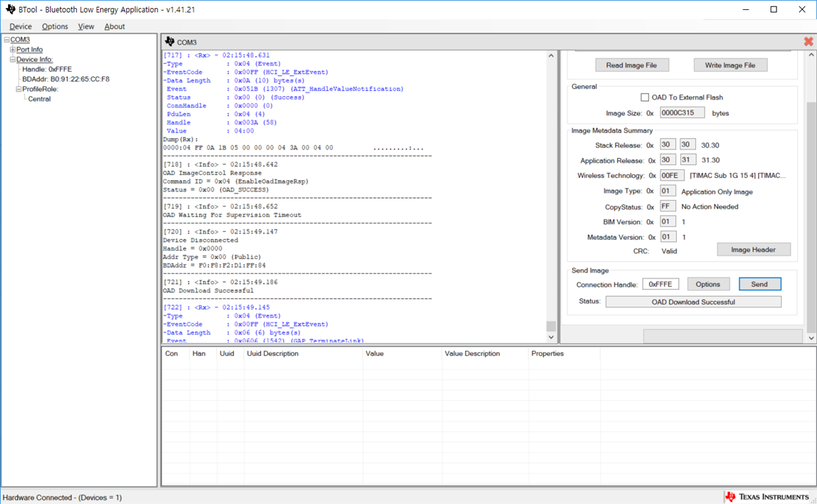Screen dimensions: 817x504
Task: Click the "Application Only Image" text
Action: (x=717, y=192)
